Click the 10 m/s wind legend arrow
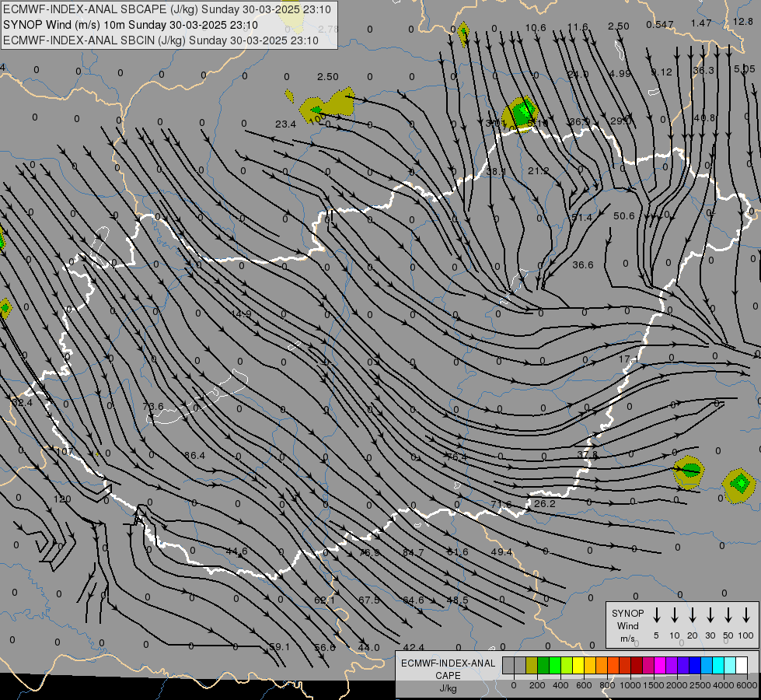 pos(674,615)
